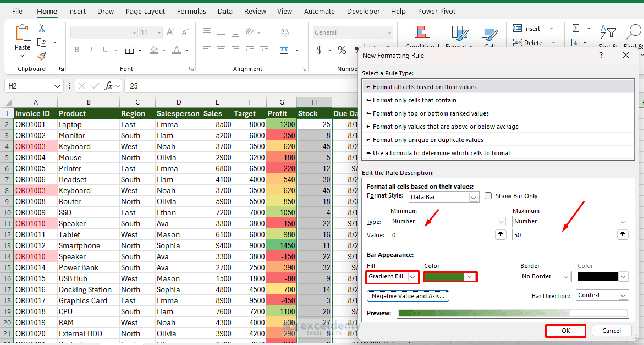
Task: Click Cancel in New Formatting Rule dialog
Action: pos(611,331)
